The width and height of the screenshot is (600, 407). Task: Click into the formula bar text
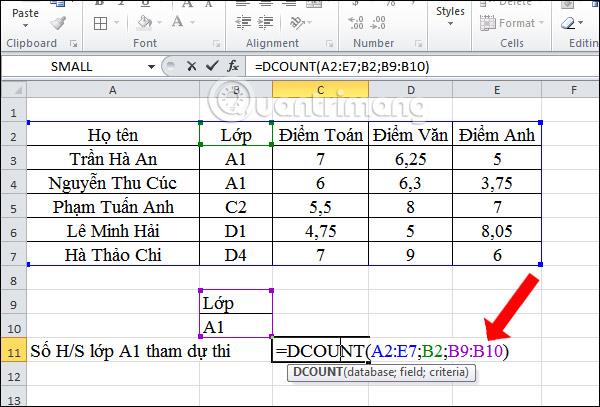coord(342,67)
